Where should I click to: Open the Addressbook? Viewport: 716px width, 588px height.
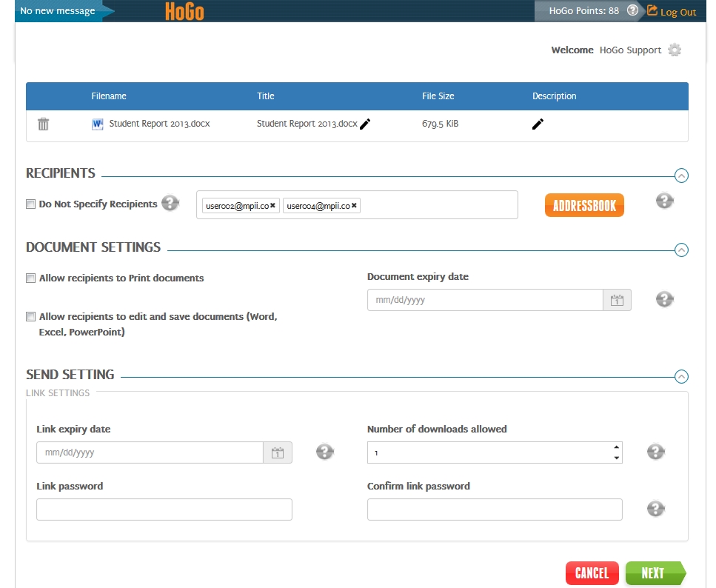(x=584, y=205)
